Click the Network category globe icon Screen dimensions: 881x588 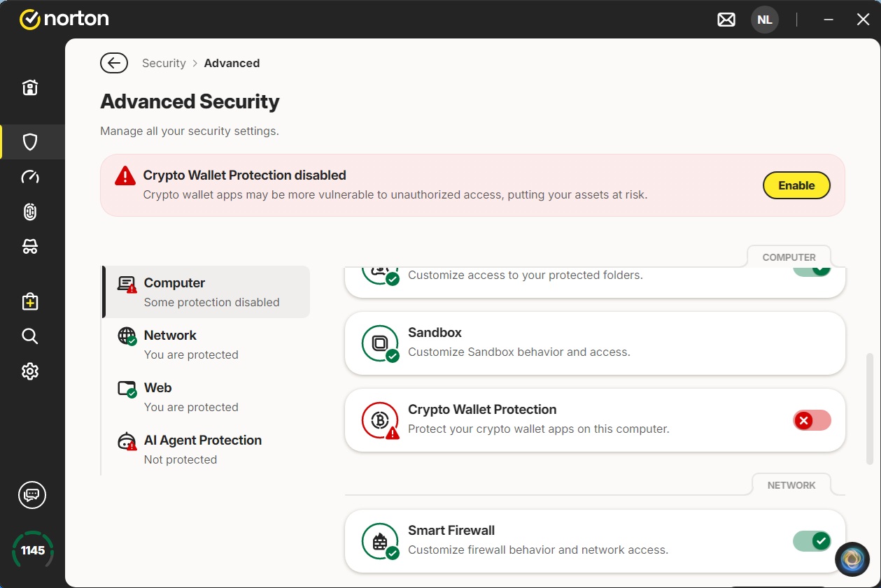tap(127, 336)
